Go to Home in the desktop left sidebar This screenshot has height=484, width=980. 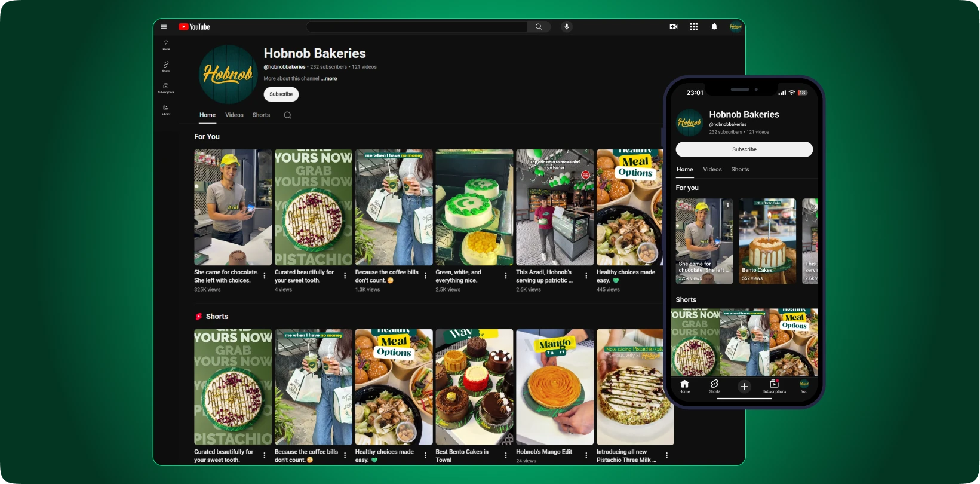click(166, 45)
